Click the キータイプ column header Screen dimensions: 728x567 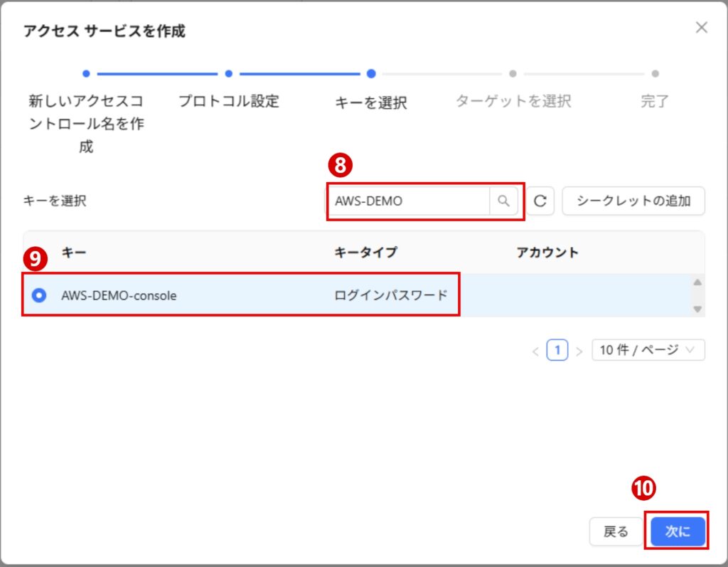(x=365, y=253)
